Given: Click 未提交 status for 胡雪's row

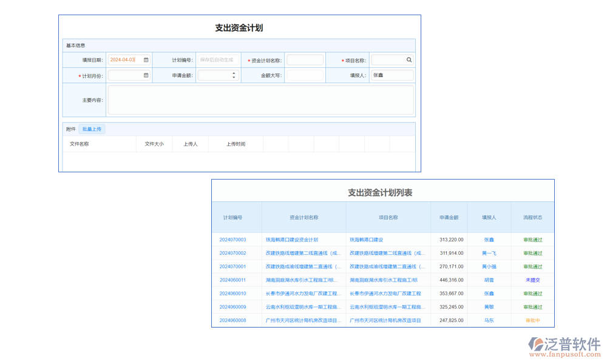Looking at the screenshot, I should (532, 280).
